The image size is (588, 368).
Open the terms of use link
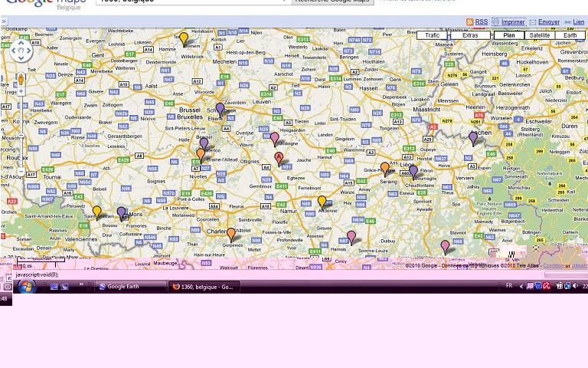point(565,265)
